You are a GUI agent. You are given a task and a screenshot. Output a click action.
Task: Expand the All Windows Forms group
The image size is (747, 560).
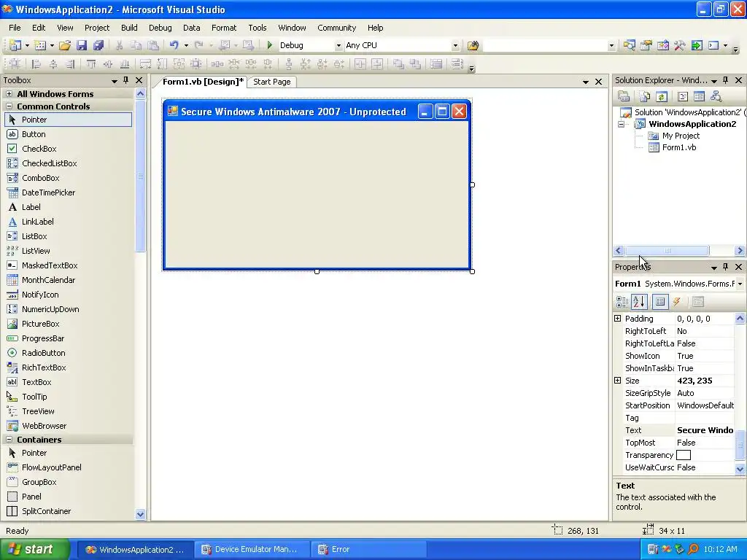(9, 94)
